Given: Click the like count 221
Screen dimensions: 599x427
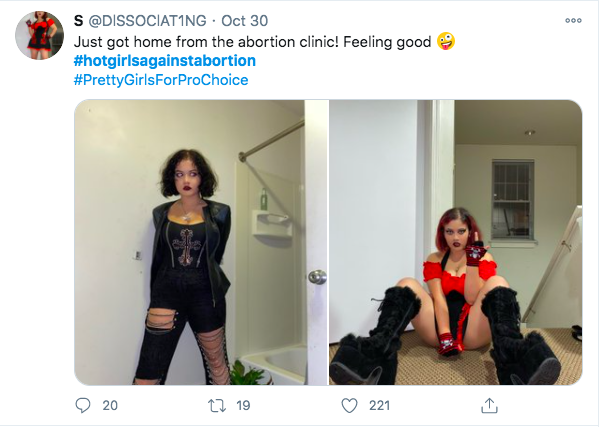Looking at the screenshot, I should [x=379, y=405].
